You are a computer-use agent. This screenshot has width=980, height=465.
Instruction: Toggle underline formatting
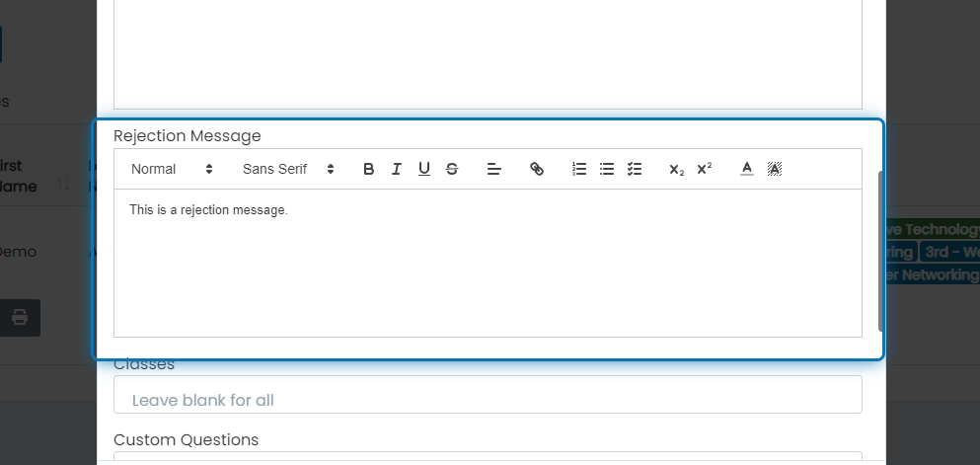423,169
